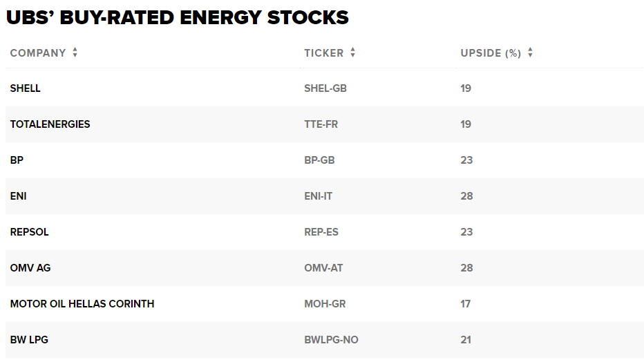Click the UPSIDE (%) column header
The height and width of the screenshot is (362, 644).
491,53
